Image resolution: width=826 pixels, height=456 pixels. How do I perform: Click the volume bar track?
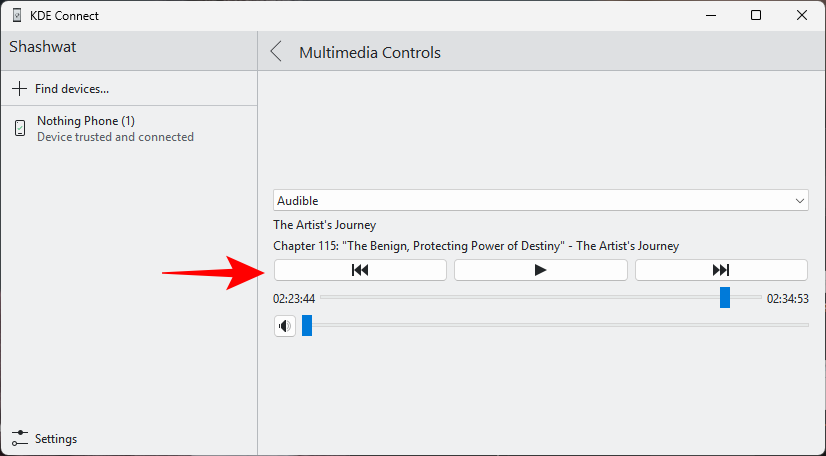click(x=560, y=326)
